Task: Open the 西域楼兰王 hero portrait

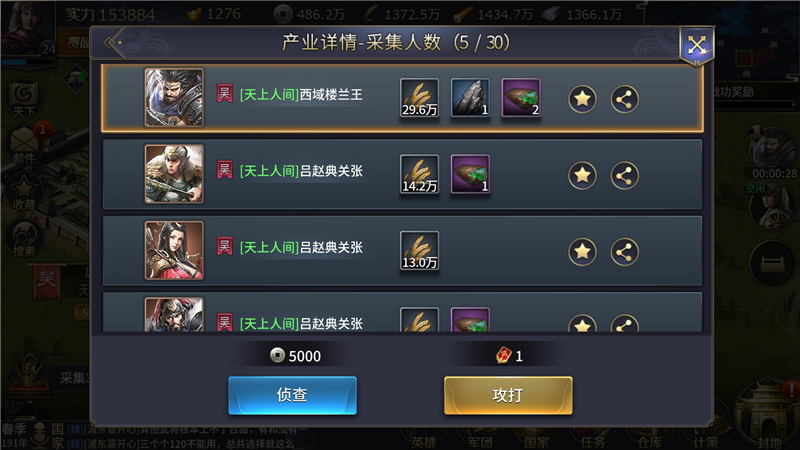Action: (x=174, y=97)
